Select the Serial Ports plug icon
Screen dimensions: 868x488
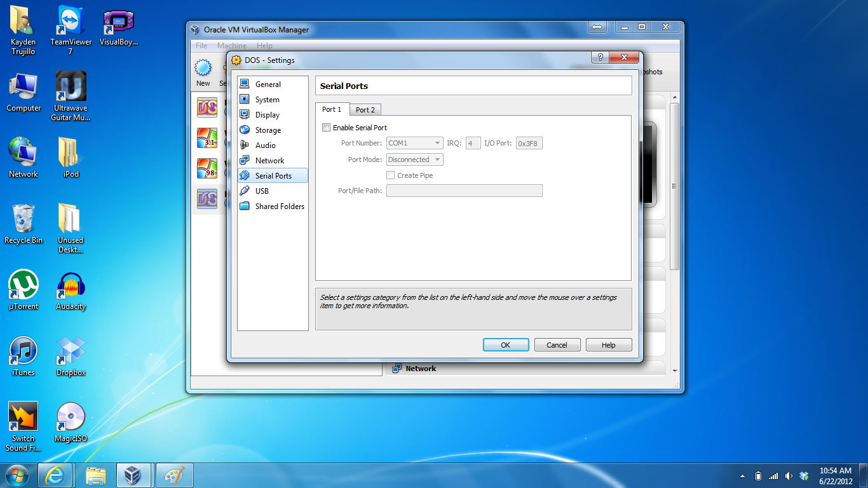click(244, 175)
